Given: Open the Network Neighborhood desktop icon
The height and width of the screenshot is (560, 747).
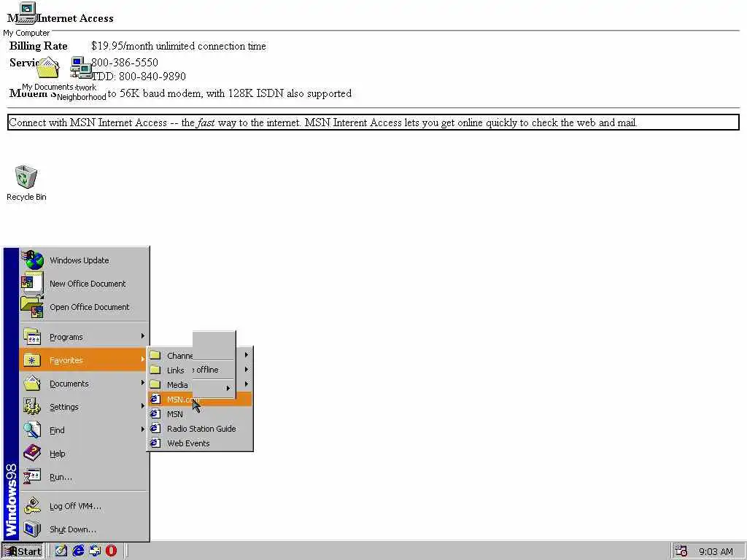Looking at the screenshot, I should coord(81,68).
